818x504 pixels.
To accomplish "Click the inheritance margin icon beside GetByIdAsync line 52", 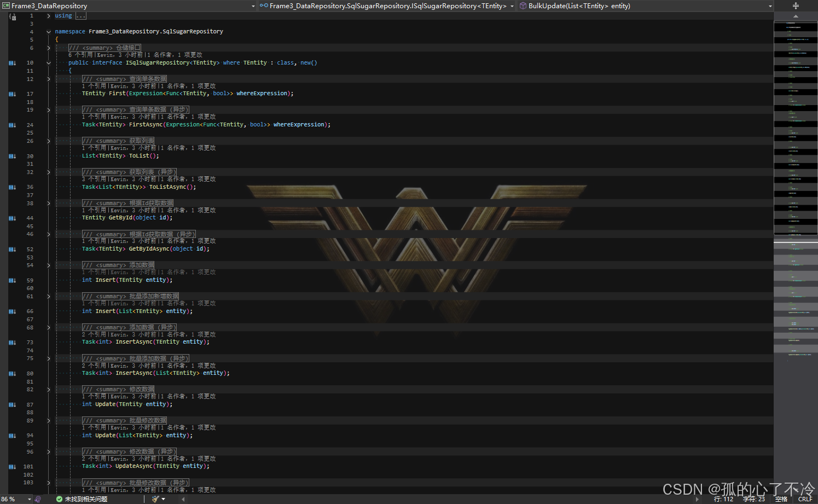I will (x=12, y=250).
